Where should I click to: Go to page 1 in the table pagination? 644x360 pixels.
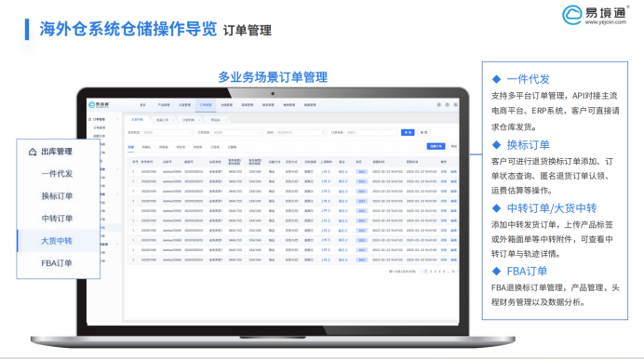(426, 272)
